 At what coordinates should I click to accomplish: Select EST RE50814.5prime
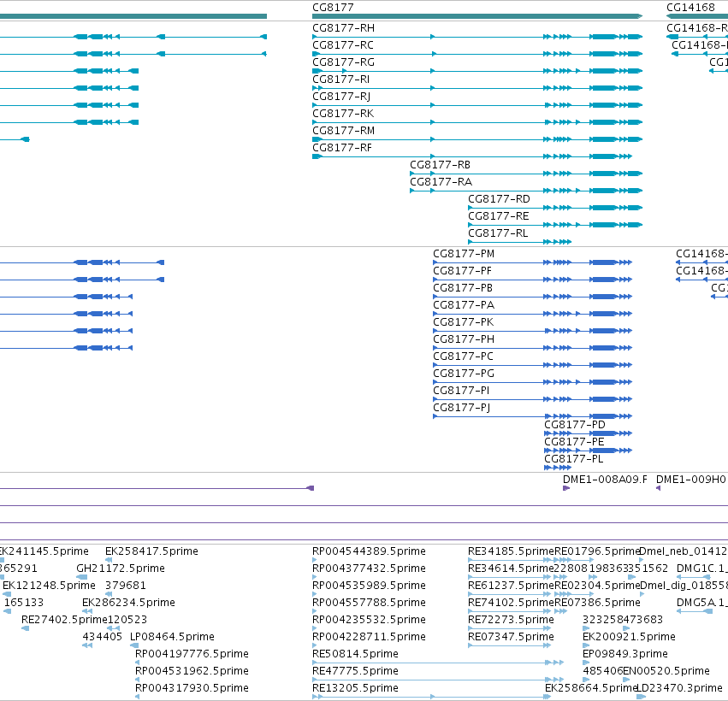(x=355, y=654)
